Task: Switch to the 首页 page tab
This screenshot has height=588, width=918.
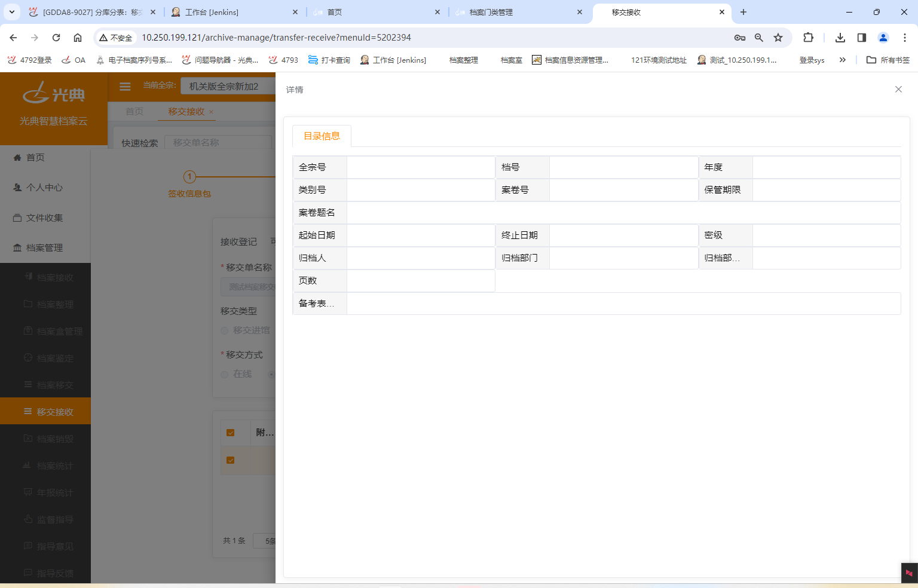Action: tap(134, 112)
